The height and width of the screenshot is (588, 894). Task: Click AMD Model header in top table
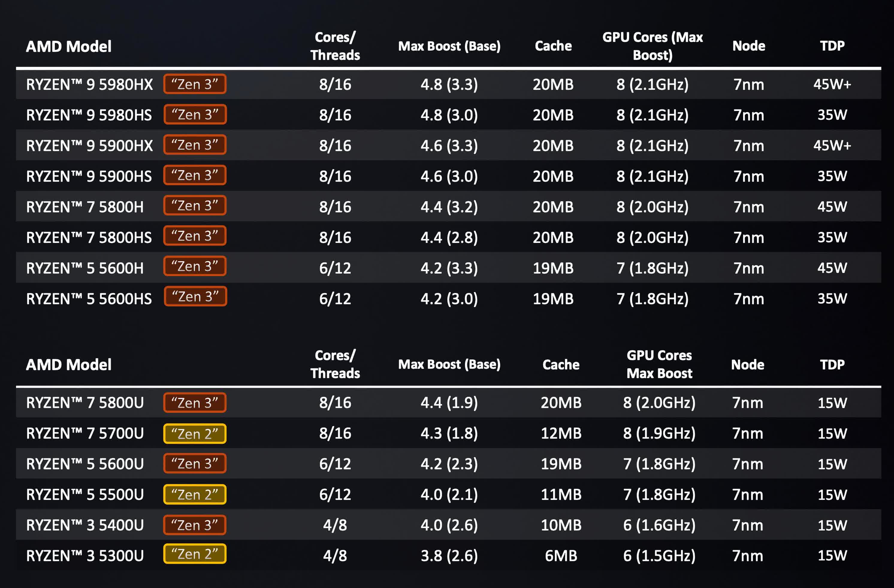pos(69,46)
